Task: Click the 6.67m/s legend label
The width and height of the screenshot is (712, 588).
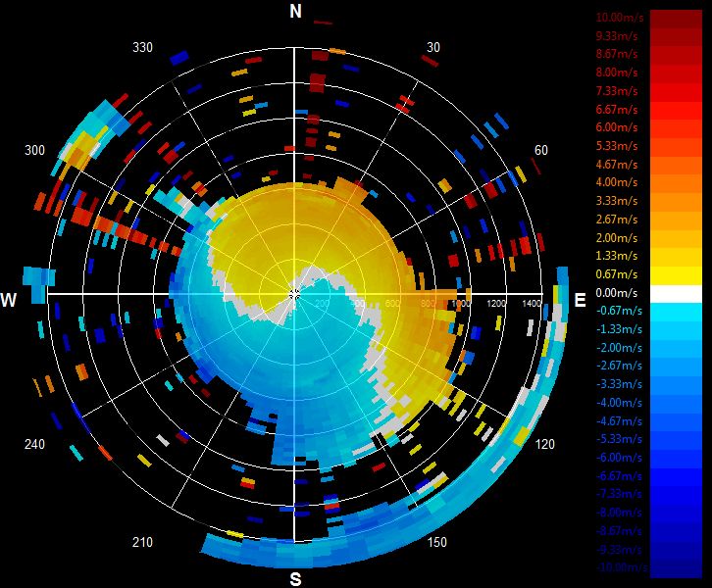Action: [x=617, y=110]
